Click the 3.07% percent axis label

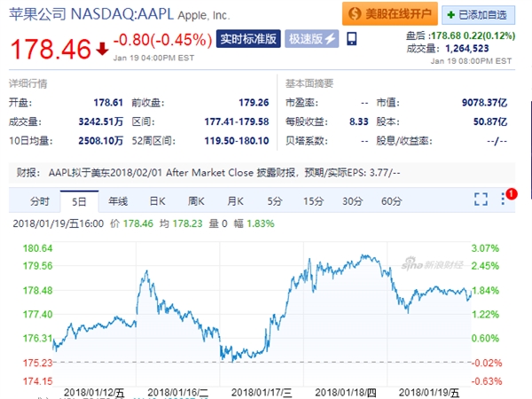pyautogui.click(x=485, y=248)
